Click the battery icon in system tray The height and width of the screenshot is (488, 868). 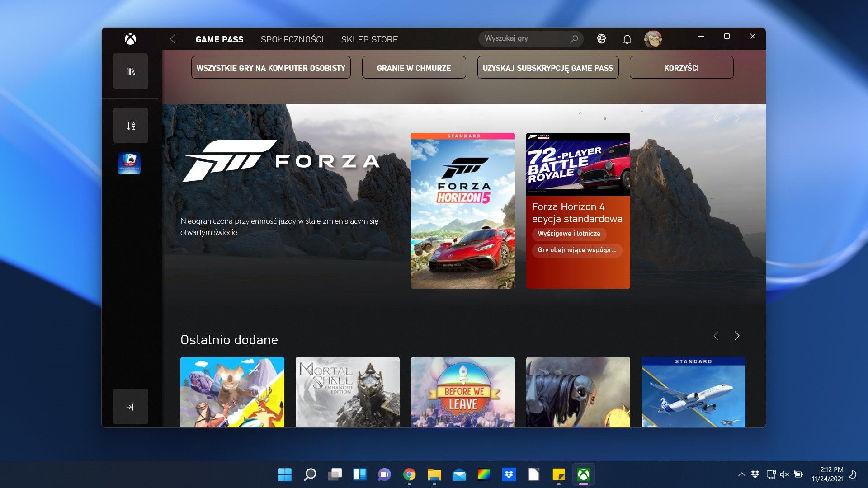799,474
